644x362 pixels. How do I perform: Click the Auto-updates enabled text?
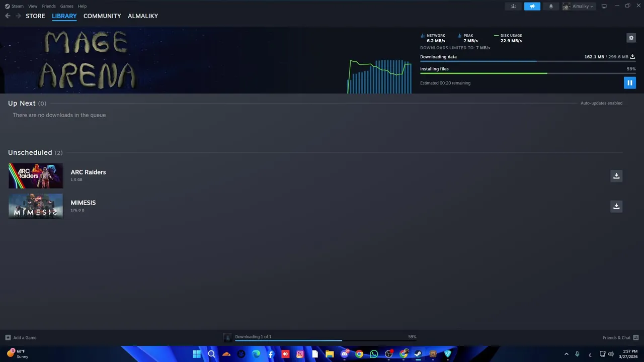pos(601,103)
